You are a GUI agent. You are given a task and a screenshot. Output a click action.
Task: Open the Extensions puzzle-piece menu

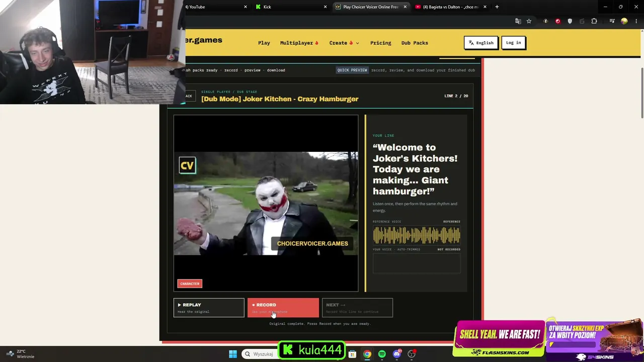click(594, 21)
